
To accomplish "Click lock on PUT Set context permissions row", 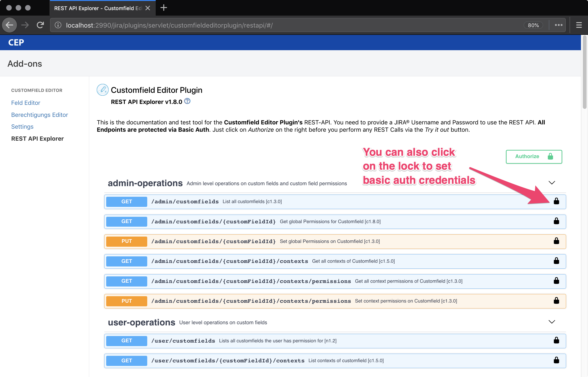I will pyautogui.click(x=556, y=301).
